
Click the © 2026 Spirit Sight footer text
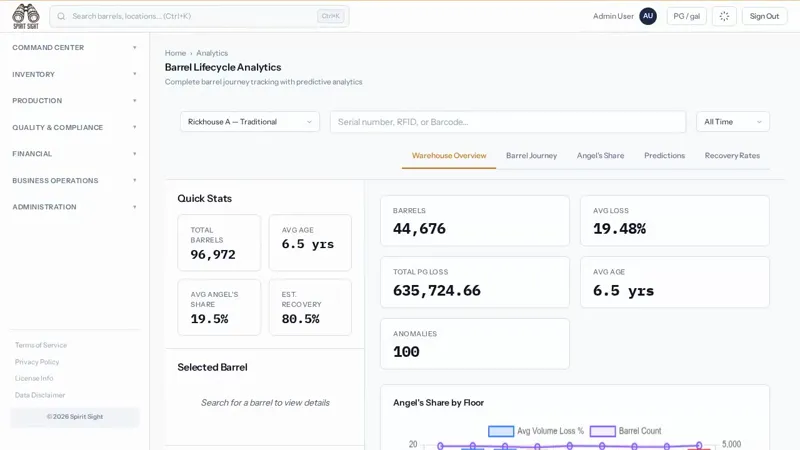coord(75,417)
